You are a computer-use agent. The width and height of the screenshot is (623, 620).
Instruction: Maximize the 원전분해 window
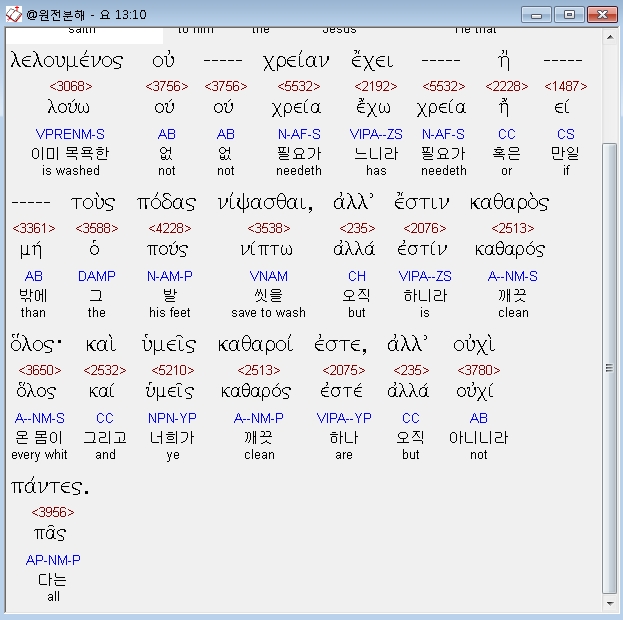(x=569, y=15)
